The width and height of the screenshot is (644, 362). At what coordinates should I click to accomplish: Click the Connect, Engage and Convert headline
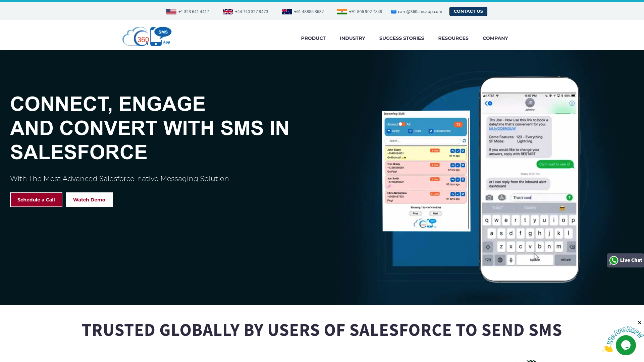click(x=150, y=128)
